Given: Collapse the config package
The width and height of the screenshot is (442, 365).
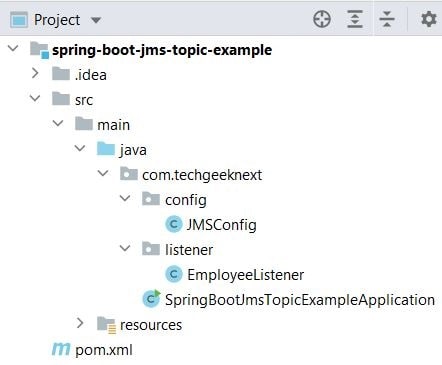Looking at the screenshot, I should (125, 198).
